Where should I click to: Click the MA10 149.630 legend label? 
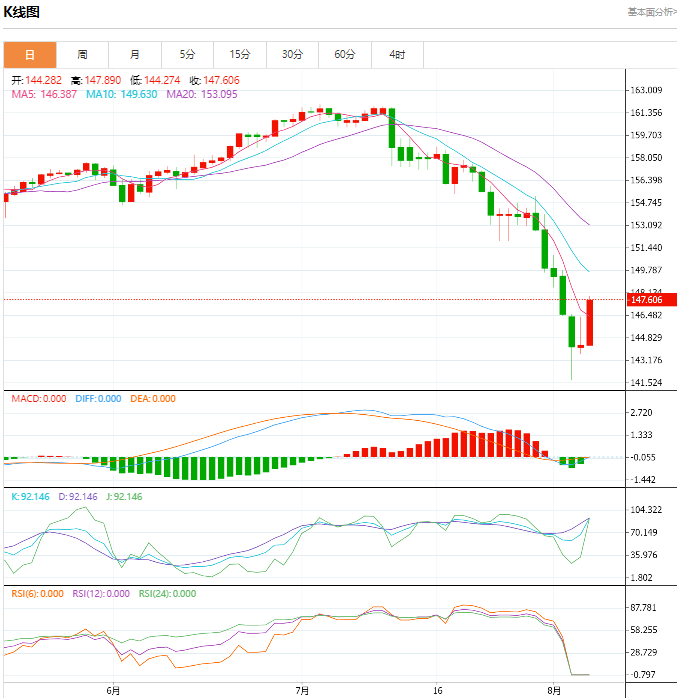point(122,94)
